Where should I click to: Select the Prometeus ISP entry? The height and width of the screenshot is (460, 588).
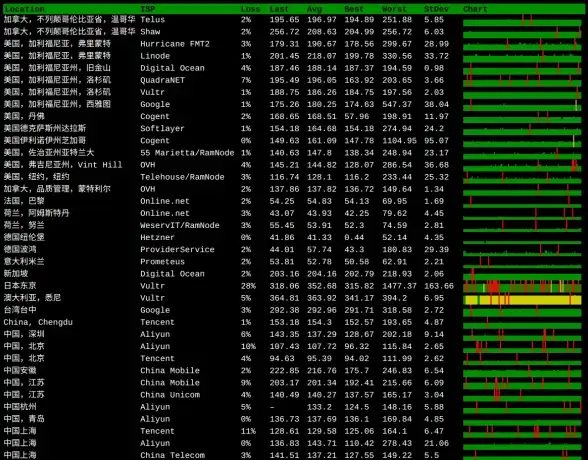(x=162, y=261)
